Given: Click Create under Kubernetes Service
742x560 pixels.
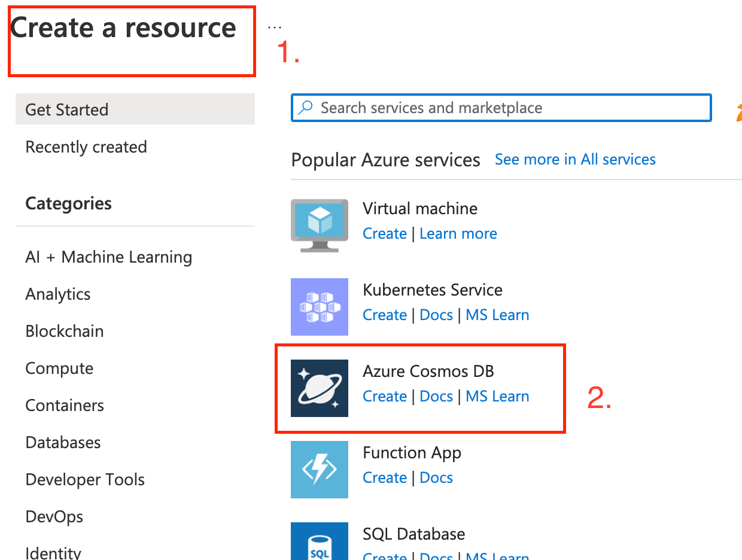Looking at the screenshot, I should point(385,315).
